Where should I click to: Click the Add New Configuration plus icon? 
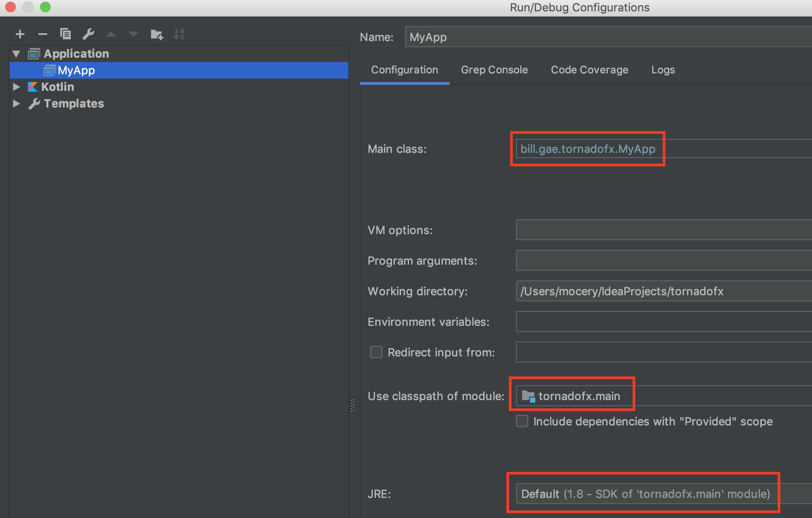20,34
